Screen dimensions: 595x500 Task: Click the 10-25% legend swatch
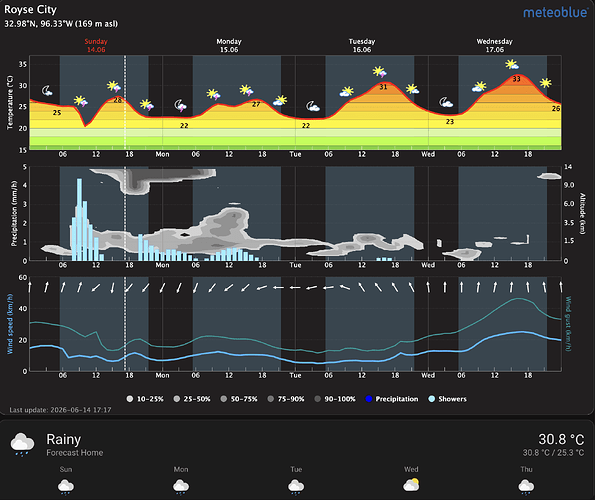[x=130, y=399]
